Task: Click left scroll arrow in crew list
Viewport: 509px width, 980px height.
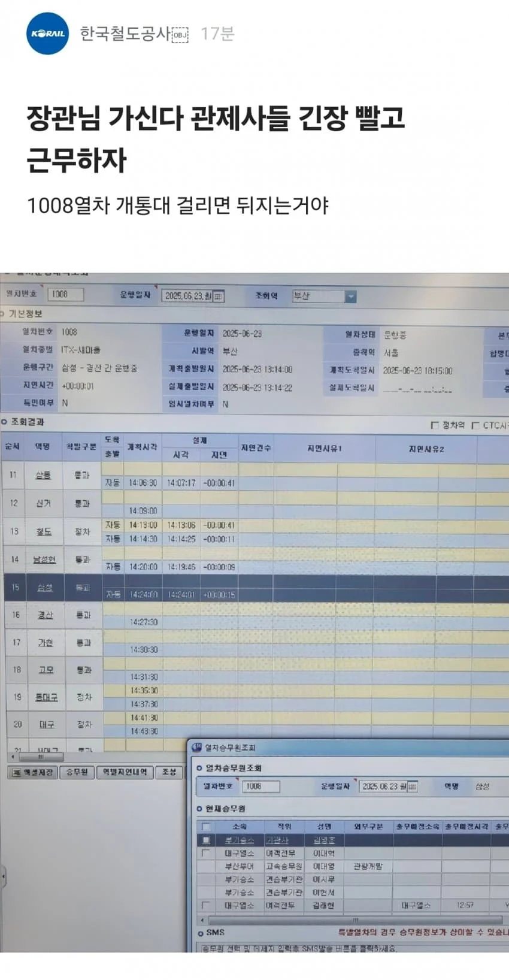Action: click(x=202, y=919)
